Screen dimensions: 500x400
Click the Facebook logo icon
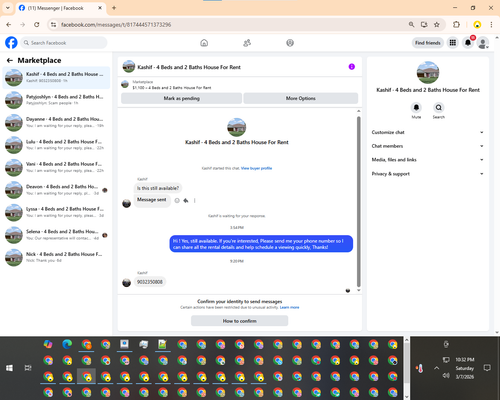11,43
